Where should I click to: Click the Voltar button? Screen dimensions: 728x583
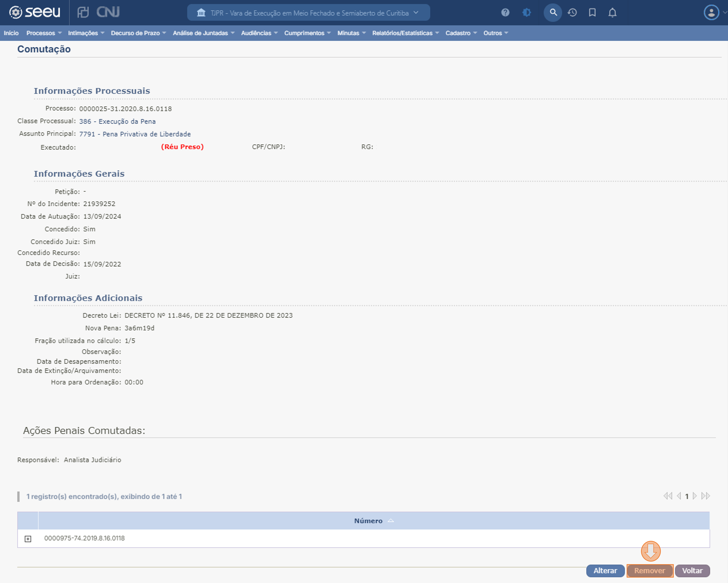[692, 571]
